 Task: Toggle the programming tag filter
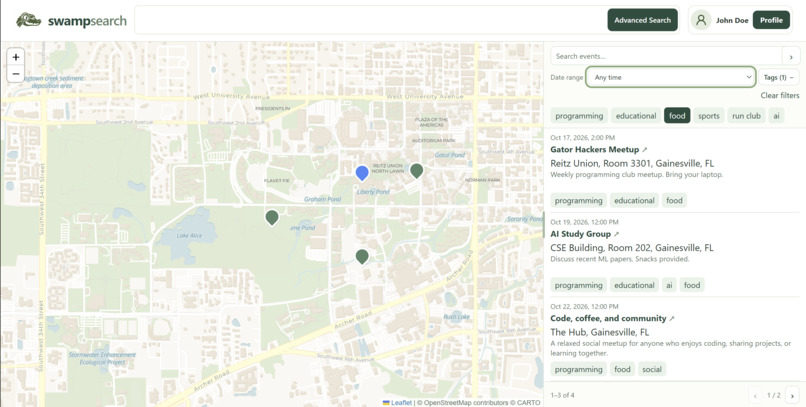point(579,116)
